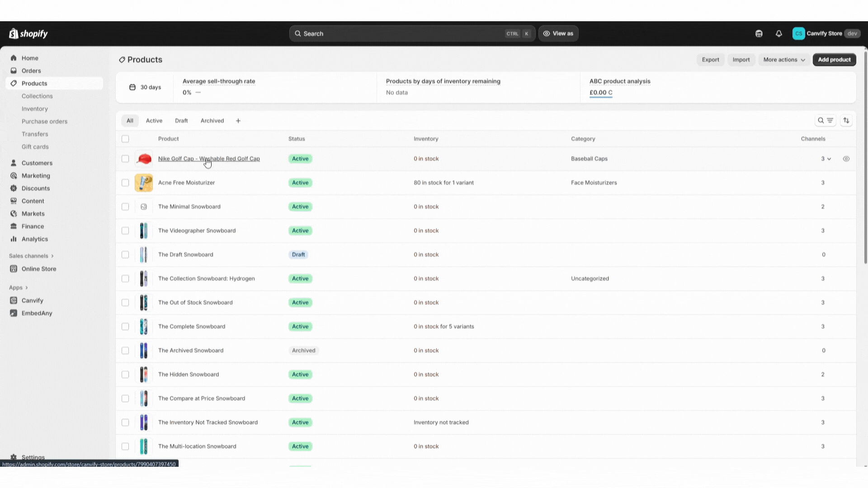Click The Videographer Snowboard thumbnail
The width and height of the screenshot is (868, 488).
point(144,230)
